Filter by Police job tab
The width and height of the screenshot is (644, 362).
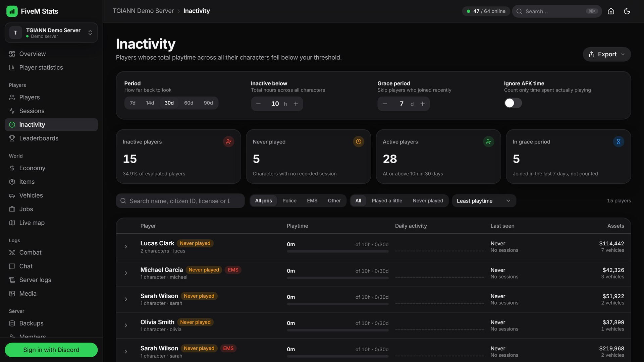tap(289, 201)
